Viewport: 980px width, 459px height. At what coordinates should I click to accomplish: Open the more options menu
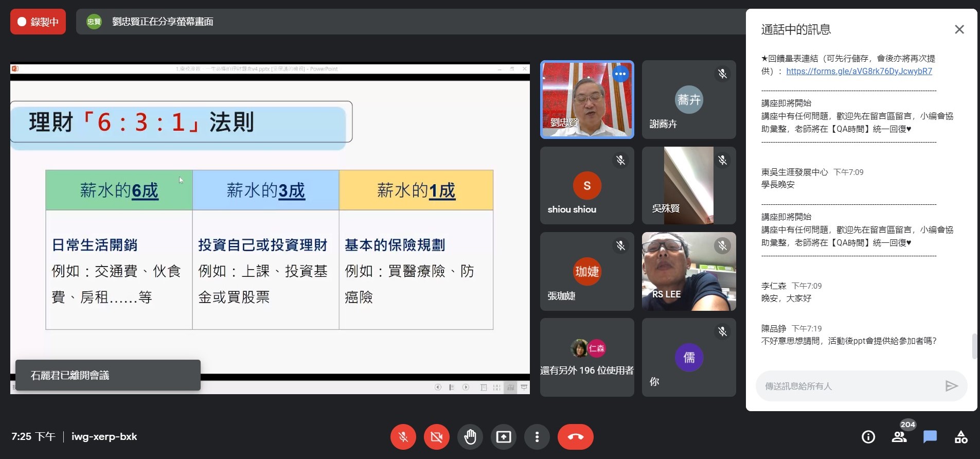click(x=537, y=437)
